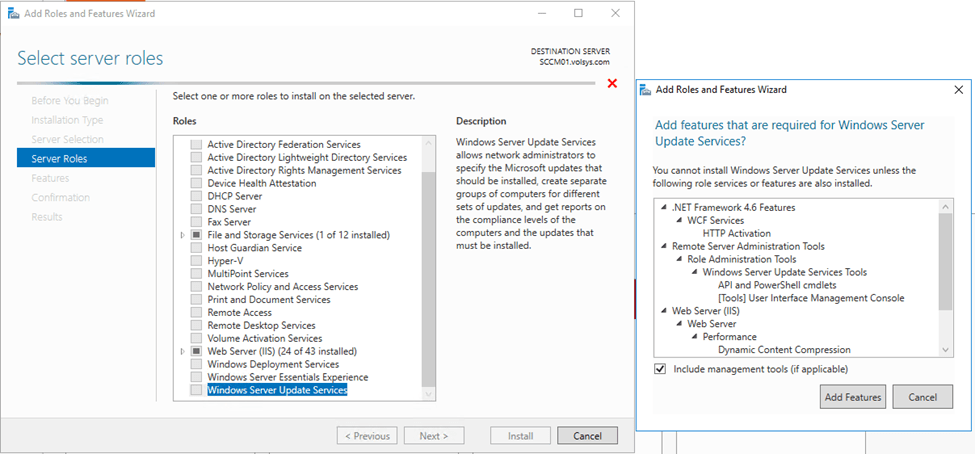The height and width of the screenshot is (454, 975).
Task: Toggle Include management tools checkbox
Action: [x=660, y=369]
